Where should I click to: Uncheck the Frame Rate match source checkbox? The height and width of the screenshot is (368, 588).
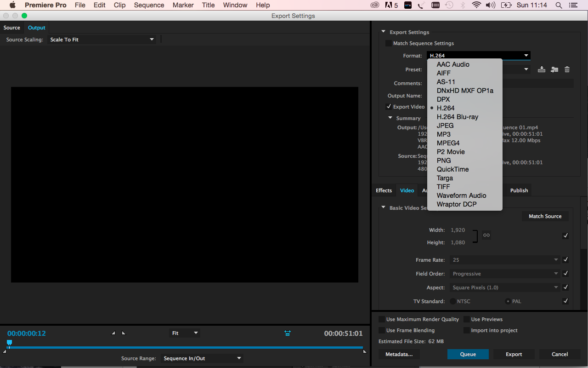pyautogui.click(x=565, y=260)
